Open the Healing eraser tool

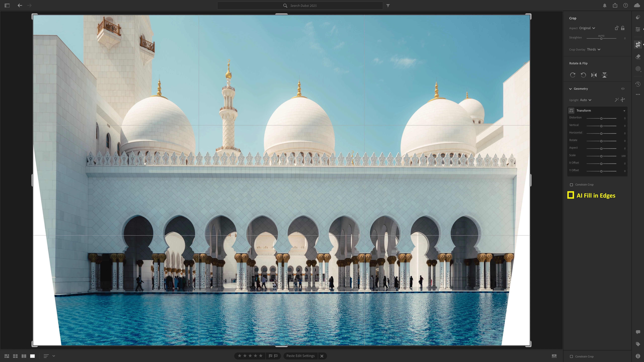coord(638,57)
